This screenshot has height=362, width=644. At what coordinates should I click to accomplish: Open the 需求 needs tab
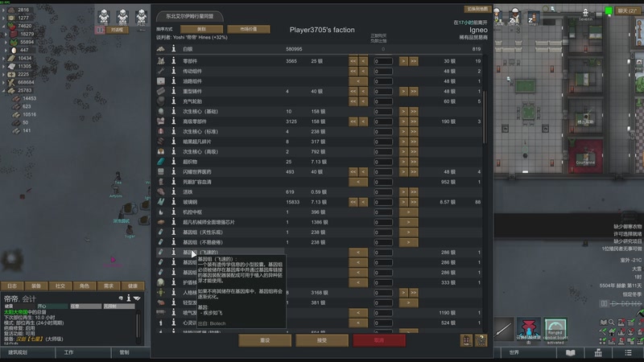pyautogui.click(x=109, y=286)
